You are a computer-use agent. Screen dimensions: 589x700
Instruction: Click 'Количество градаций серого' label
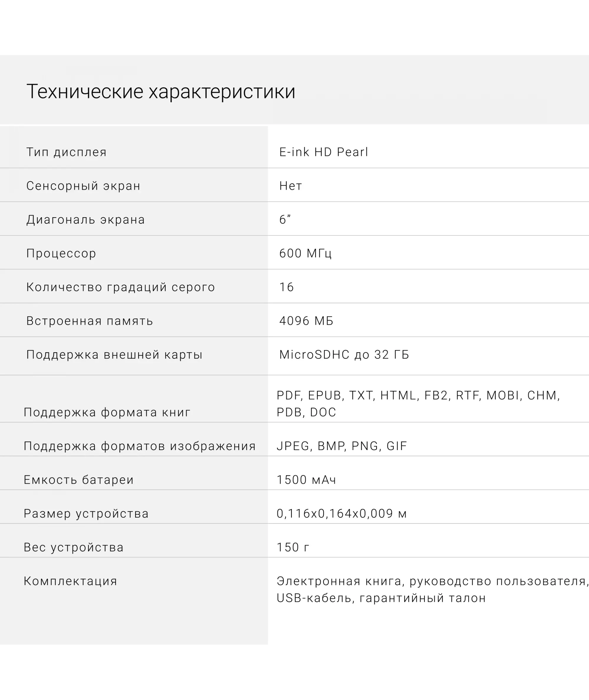[120, 287]
